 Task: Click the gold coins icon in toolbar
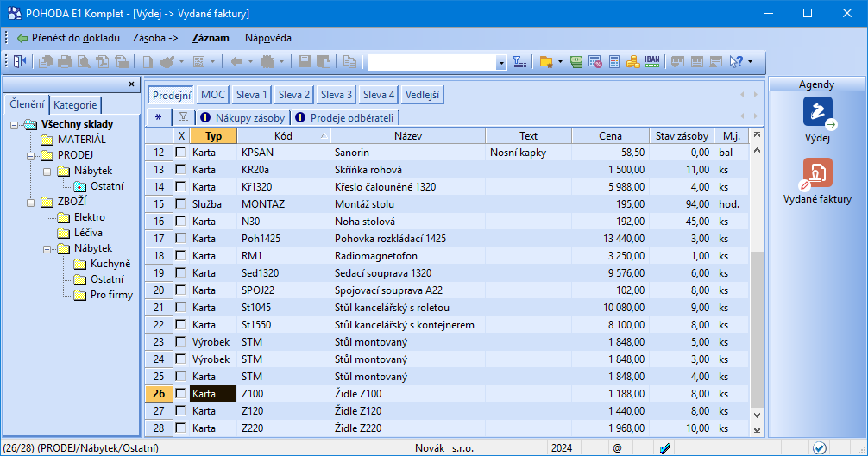(x=633, y=62)
